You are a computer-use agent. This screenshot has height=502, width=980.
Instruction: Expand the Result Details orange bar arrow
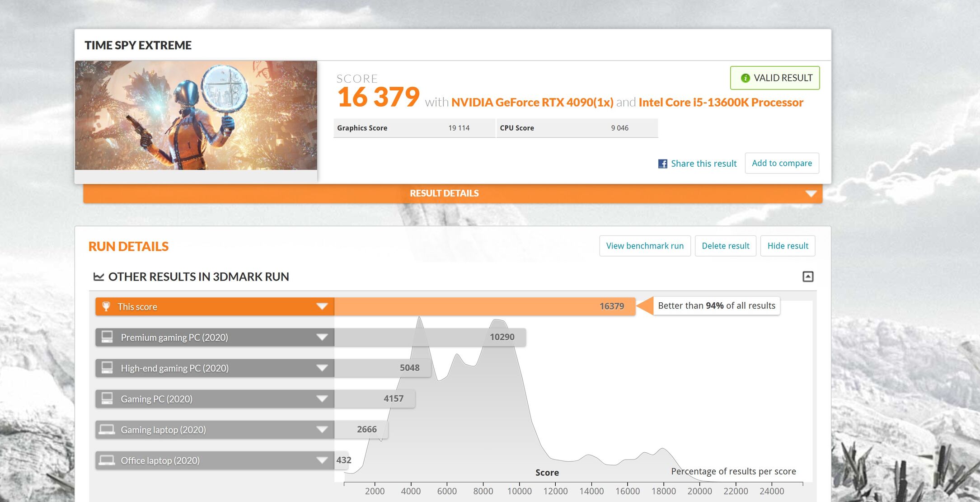(x=811, y=193)
